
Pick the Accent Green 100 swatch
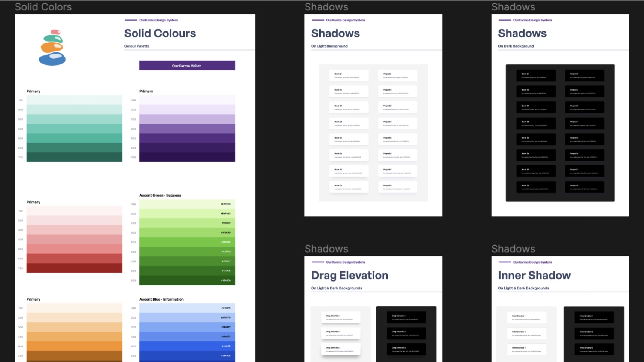187,204
